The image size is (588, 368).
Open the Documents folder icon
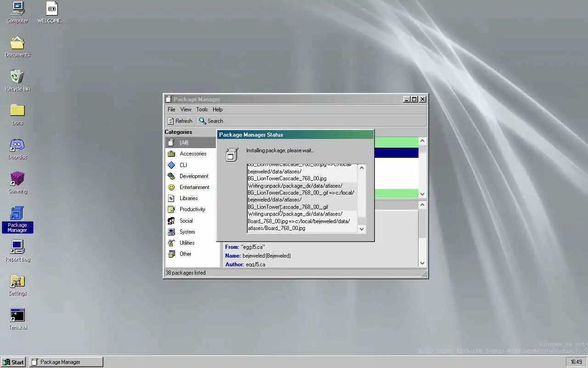17,43
